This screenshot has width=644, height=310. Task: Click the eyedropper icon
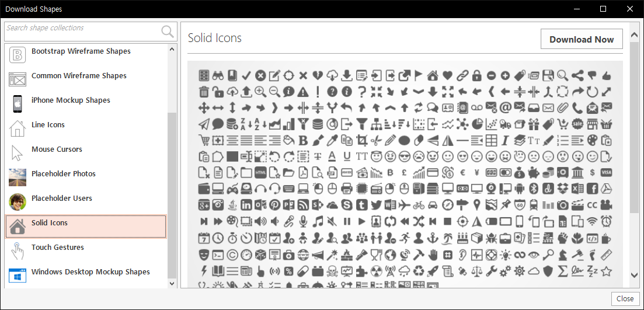pos(332,141)
